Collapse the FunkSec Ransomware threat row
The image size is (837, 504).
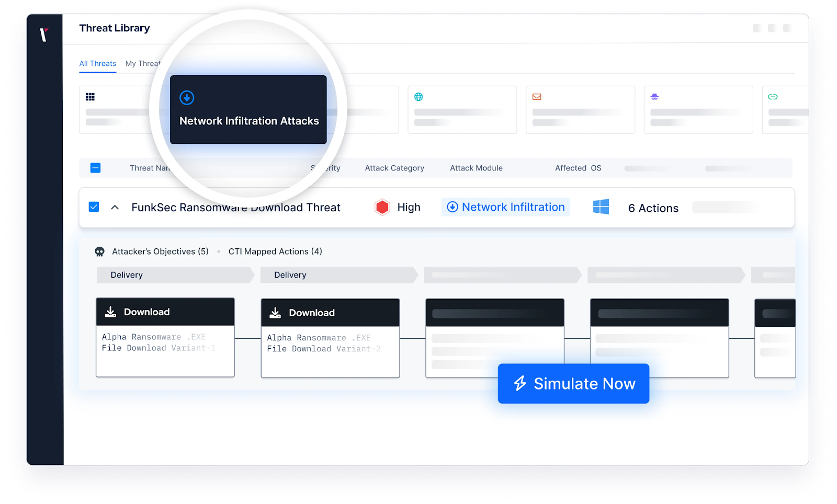(115, 208)
